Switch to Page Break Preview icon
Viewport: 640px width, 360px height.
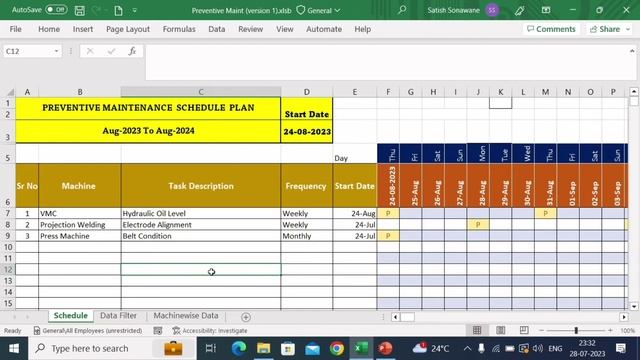tap(524, 330)
